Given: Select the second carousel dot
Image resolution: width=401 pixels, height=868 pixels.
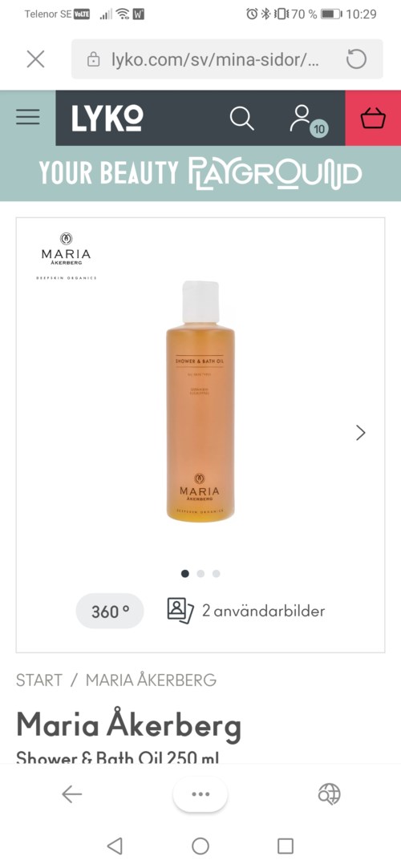Looking at the screenshot, I should pyautogui.click(x=200, y=574).
